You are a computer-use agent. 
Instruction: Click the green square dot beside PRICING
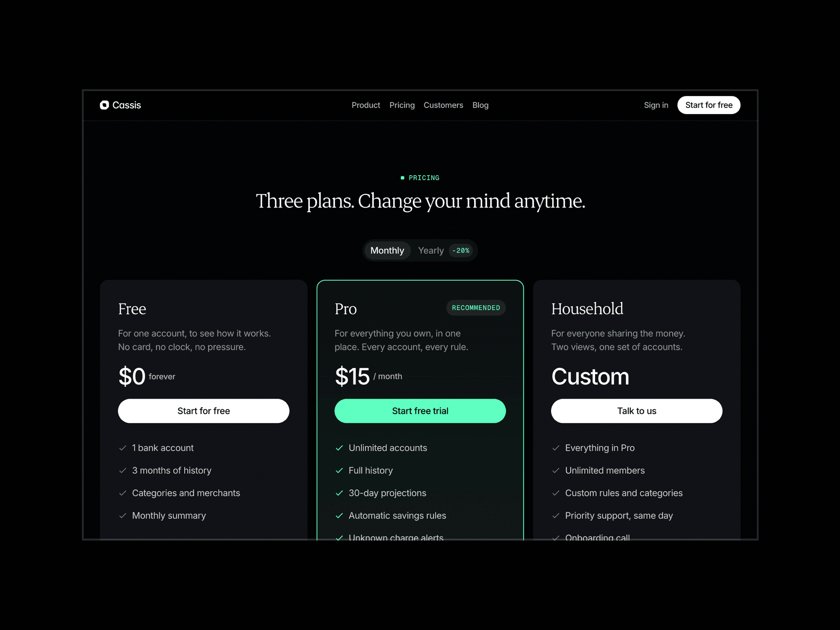click(x=402, y=178)
